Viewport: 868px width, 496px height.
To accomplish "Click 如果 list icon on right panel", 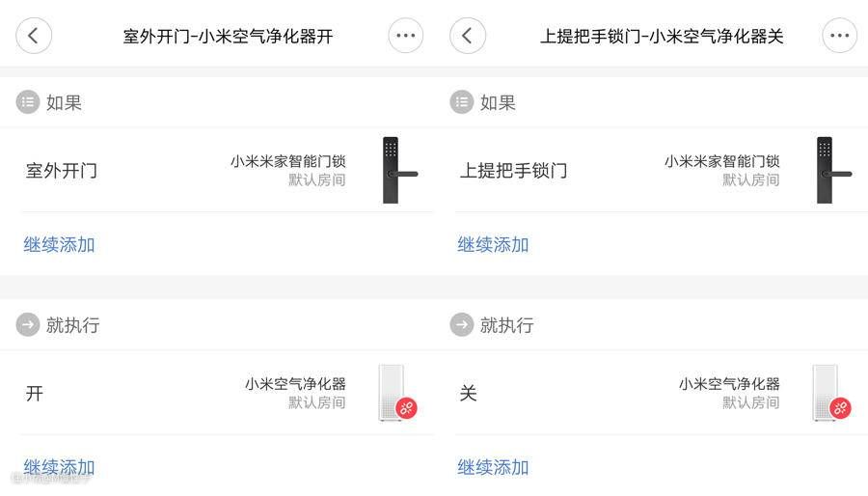I will 462,102.
